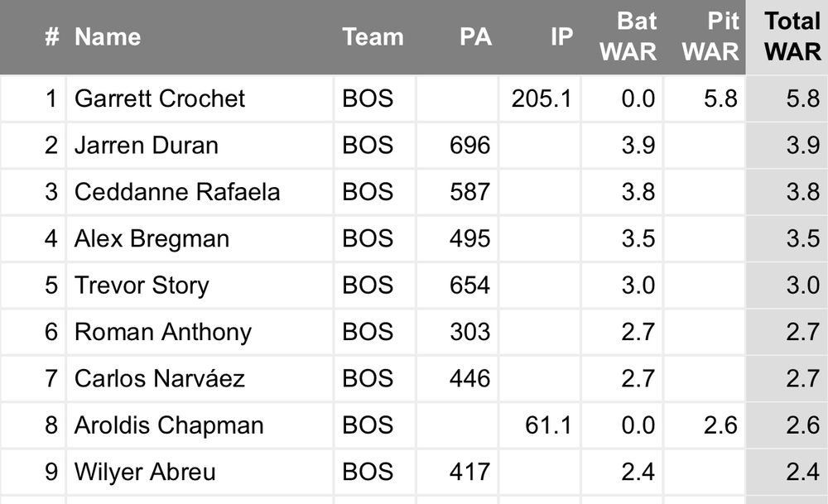Sort by Total WAR header
This screenshot has width=828, height=504.
click(792, 37)
